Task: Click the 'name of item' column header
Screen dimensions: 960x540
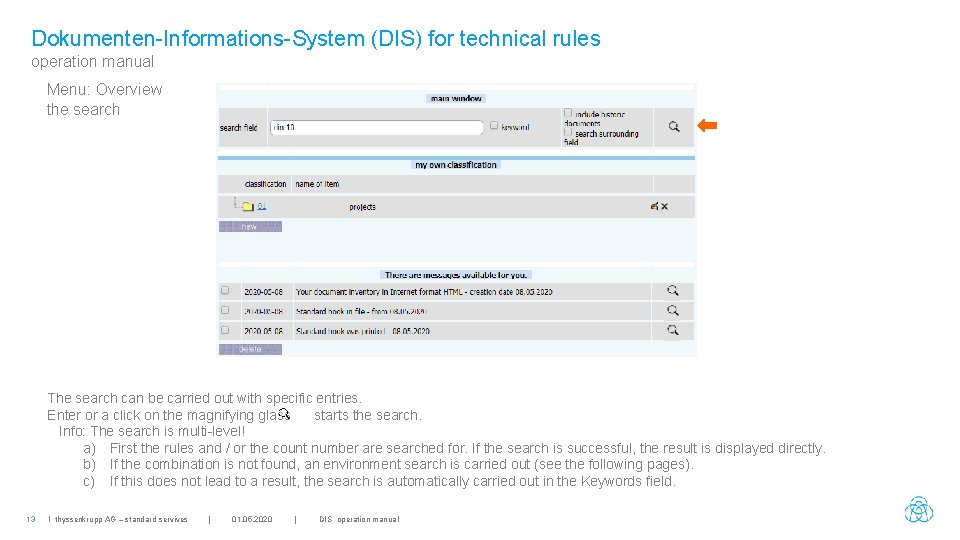Action: (317, 184)
